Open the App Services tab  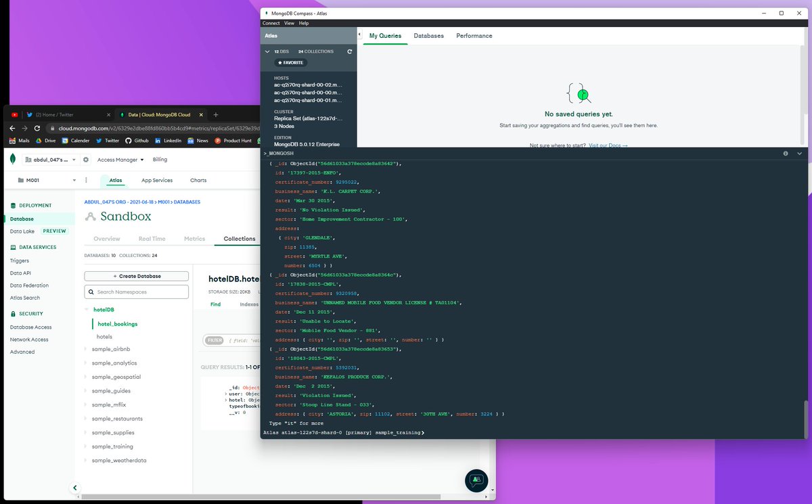(157, 181)
